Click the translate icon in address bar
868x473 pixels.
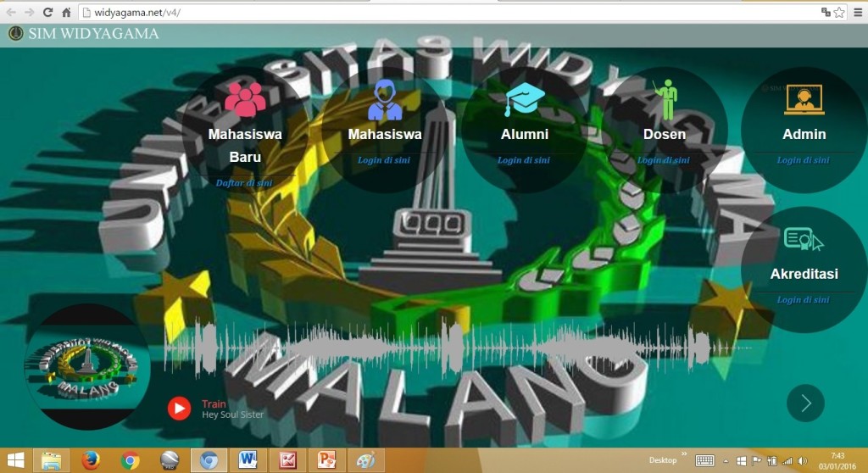coord(826,12)
